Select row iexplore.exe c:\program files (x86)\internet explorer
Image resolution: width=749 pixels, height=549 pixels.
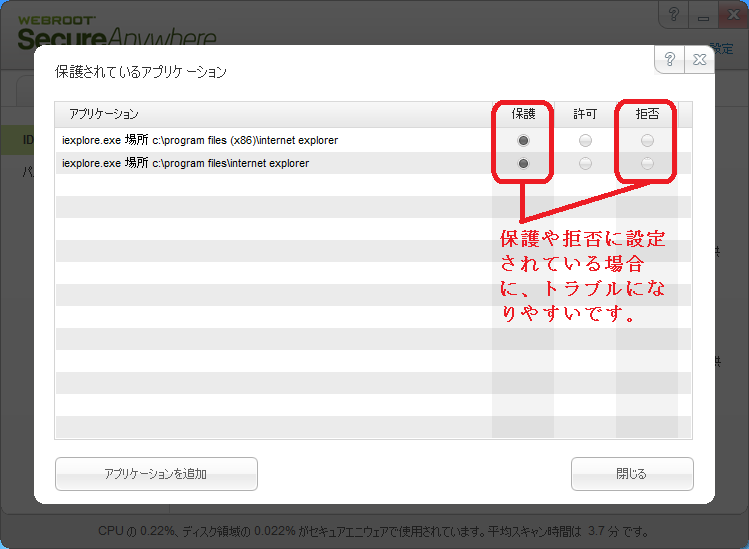tap(373, 140)
